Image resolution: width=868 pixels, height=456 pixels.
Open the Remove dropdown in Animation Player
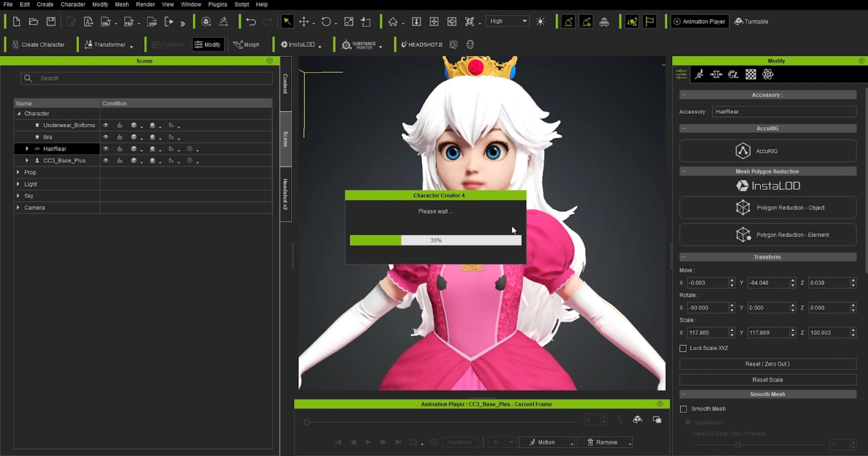pyautogui.click(x=630, y=444)
